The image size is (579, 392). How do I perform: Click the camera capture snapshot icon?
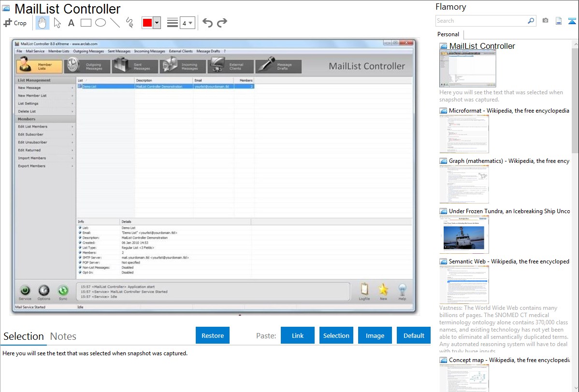(545, 21)
